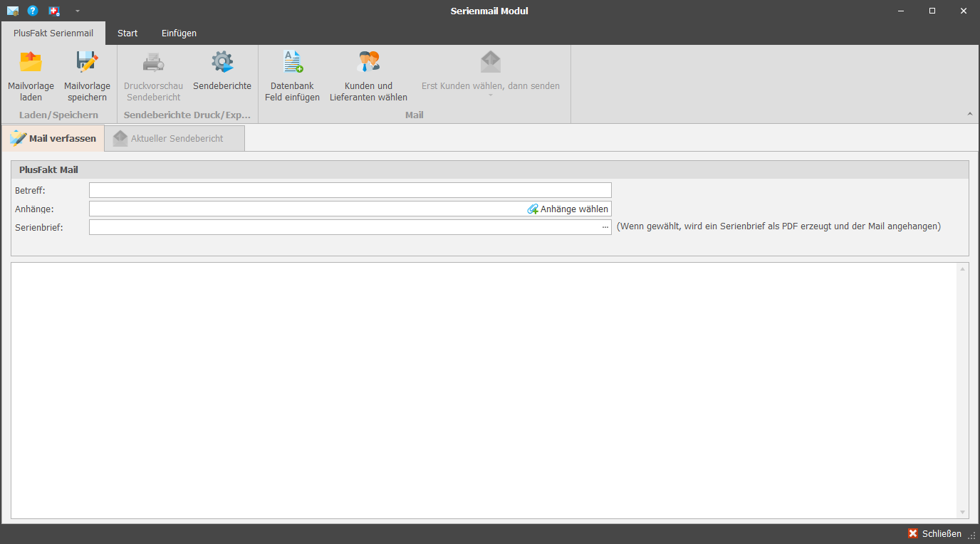The image size is (980, 544).
Task: Maximize the Serienmail Modul window
Action: click(932, 11)
